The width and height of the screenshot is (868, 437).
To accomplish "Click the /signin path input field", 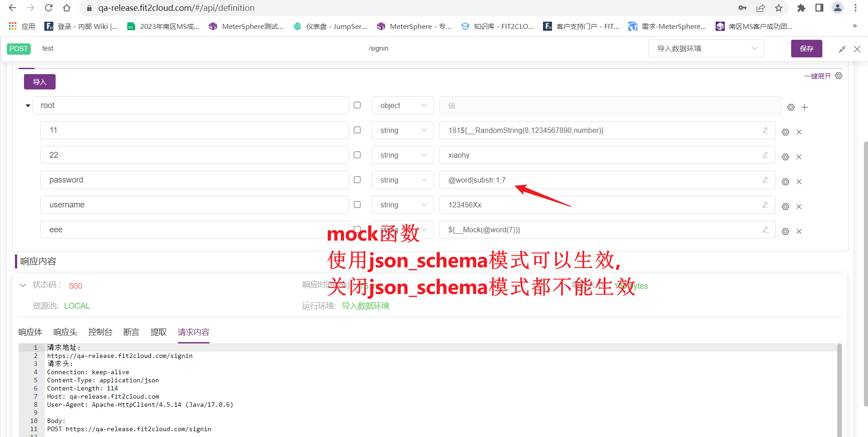I will [379, 48].
